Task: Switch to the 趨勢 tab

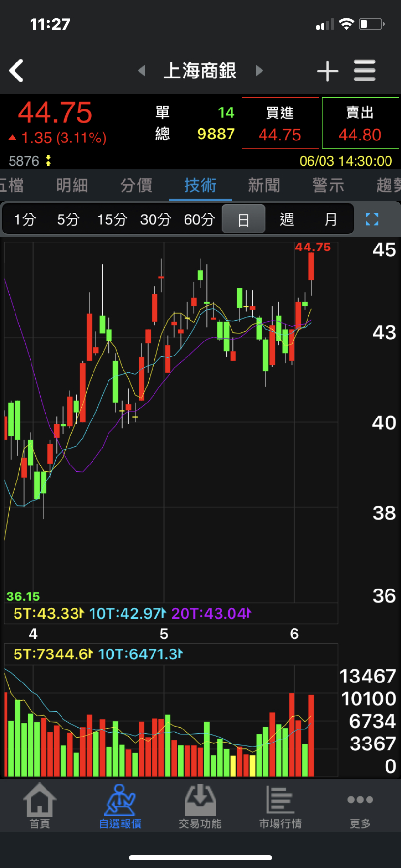Action: coord(388,185)
